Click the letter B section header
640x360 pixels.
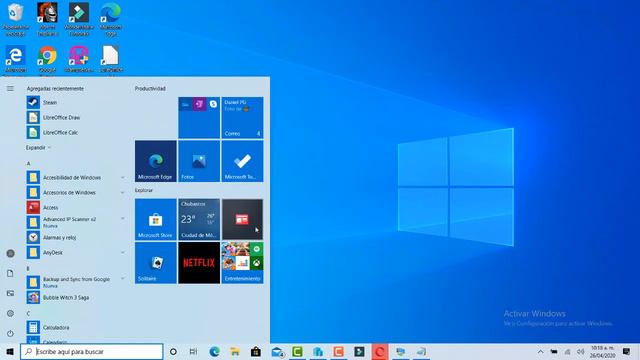(x=28, y=269)
